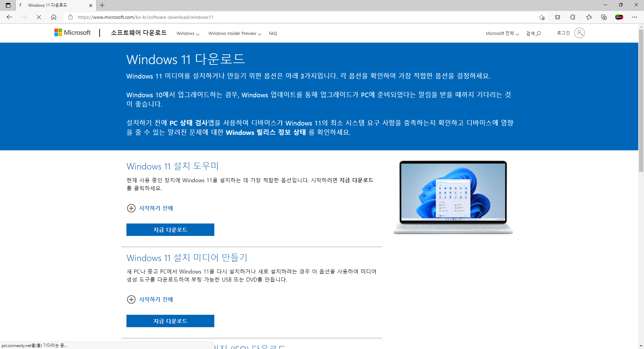Go to the browser home page

[54, 17]
